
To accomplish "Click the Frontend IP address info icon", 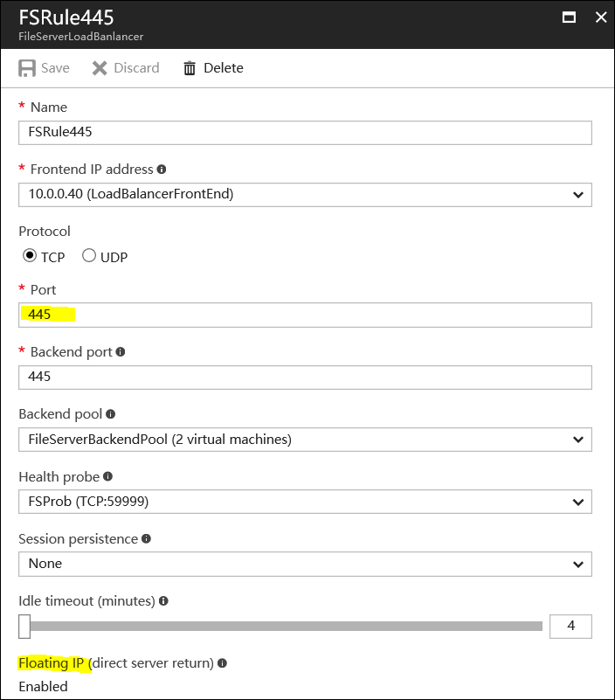I will point(162,170).
